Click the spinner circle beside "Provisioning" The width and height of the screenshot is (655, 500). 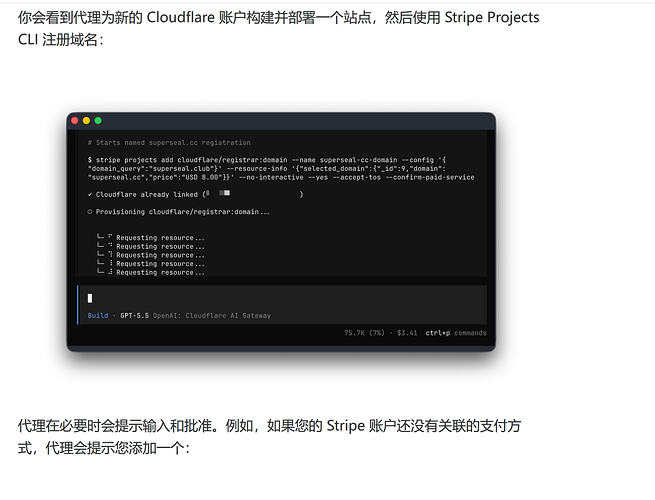(x=90, y=212)
